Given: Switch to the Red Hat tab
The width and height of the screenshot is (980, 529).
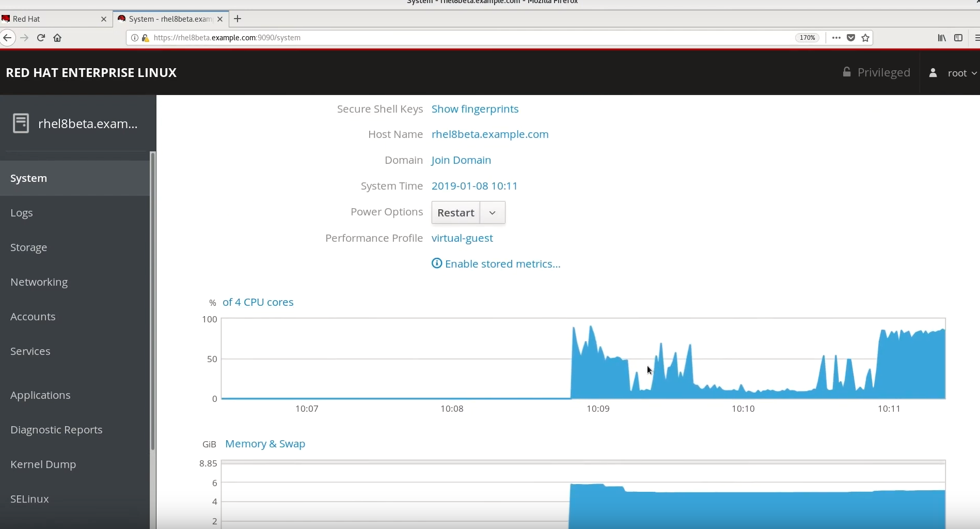Looking at the screenshot, I should (x=55, y=19).
